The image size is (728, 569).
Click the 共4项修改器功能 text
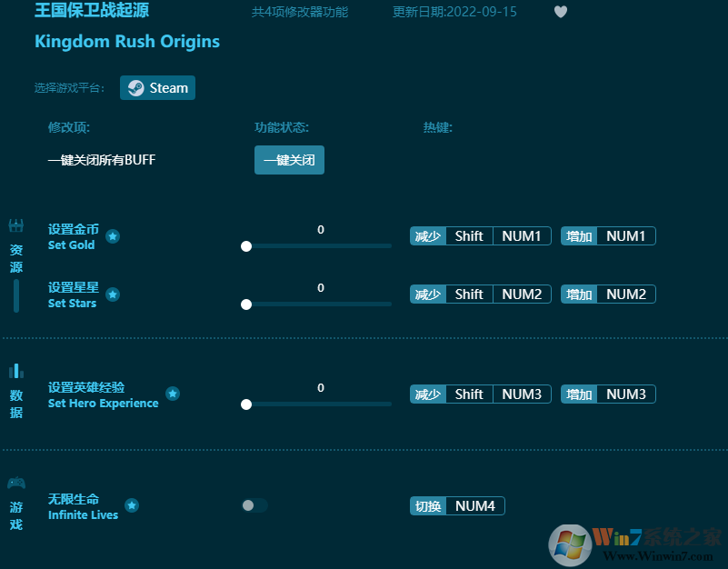click(x=300, y=12)
